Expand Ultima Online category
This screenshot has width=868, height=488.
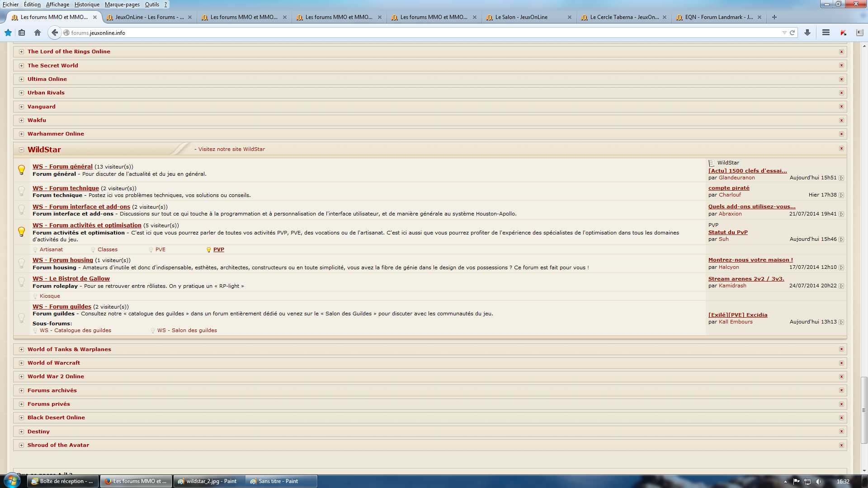pos(21,80)
